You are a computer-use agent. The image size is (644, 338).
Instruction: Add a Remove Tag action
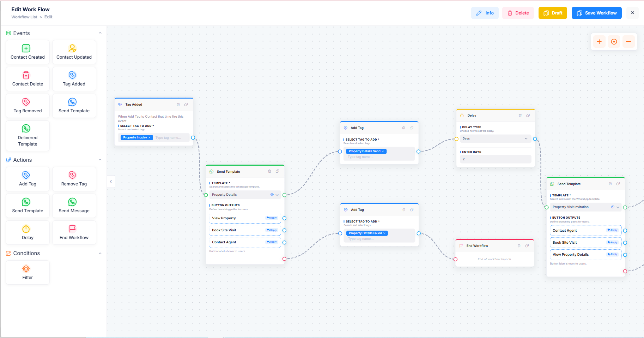pos(74,179)
